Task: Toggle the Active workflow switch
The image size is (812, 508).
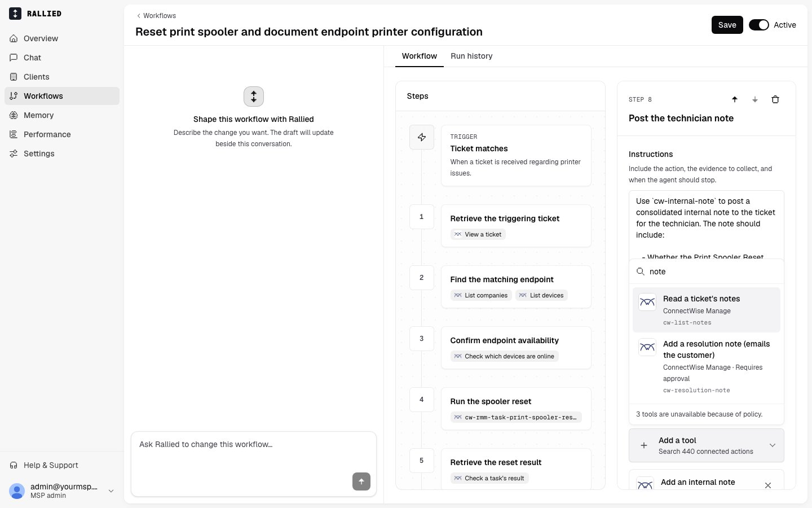Action: point(758,25)
